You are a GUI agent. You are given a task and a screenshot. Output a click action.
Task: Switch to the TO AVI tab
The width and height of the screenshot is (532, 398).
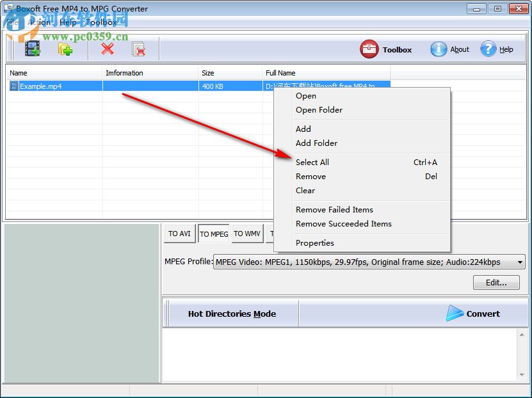coord(179,233)
